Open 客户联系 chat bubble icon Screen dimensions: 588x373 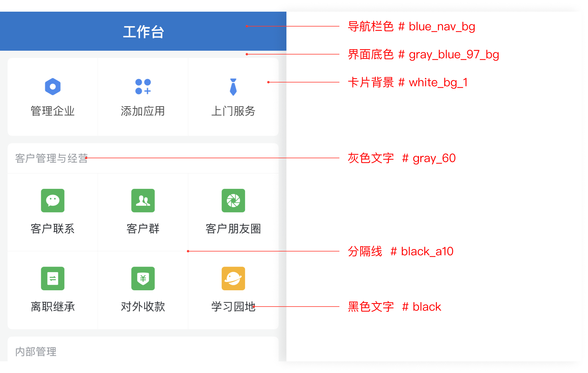pos(53,200)
